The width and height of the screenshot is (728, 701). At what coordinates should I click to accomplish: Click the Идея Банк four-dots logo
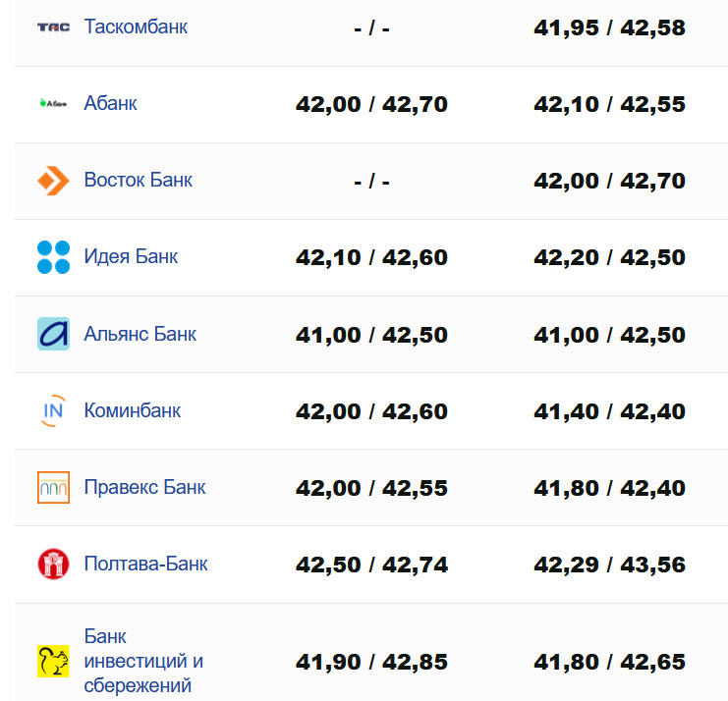click(53, 257)
